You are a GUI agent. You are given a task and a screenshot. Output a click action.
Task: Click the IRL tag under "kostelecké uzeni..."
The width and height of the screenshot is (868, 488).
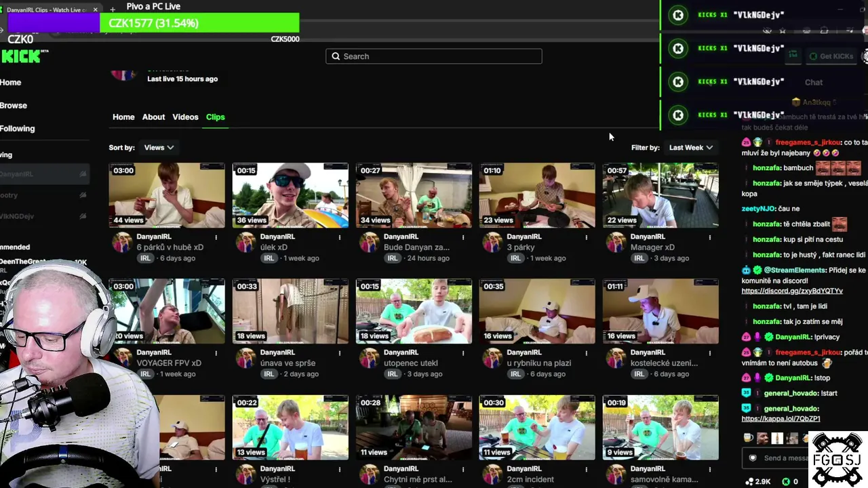[x=639, y=374]
